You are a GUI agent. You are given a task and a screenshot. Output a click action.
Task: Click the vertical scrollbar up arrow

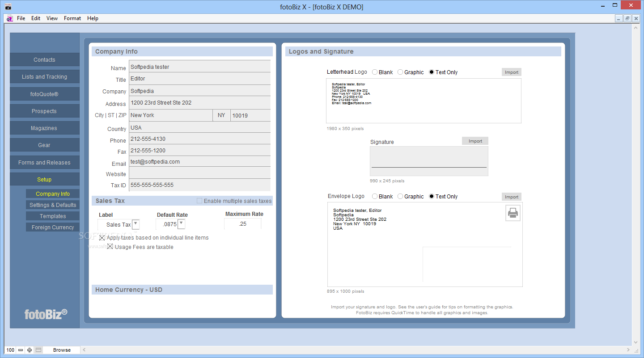pyautogui.click(x=636, y=28)
